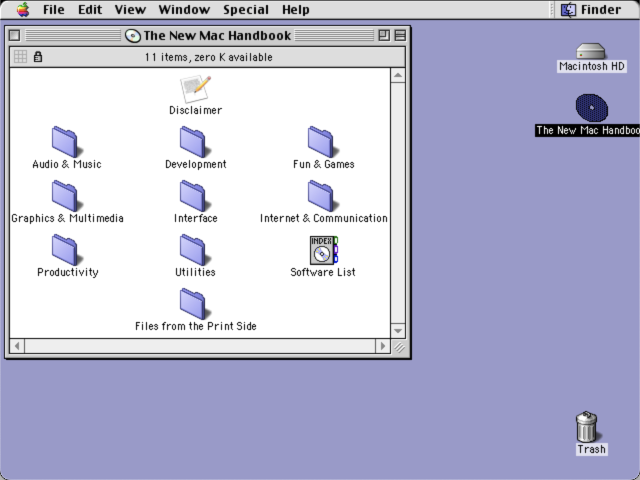Open the Special menu
This screenshot has height=480, width=640.
[246, 9]
